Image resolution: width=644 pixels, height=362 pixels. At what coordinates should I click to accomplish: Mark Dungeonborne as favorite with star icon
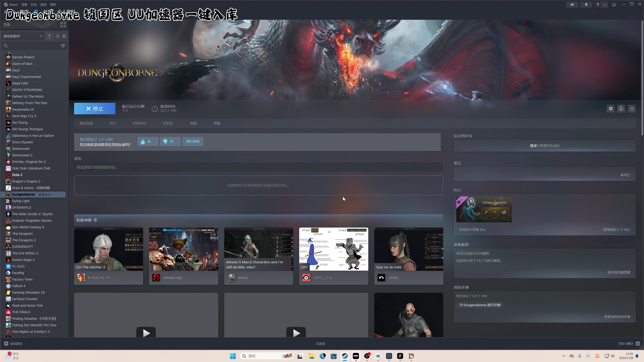click(632, 108)
